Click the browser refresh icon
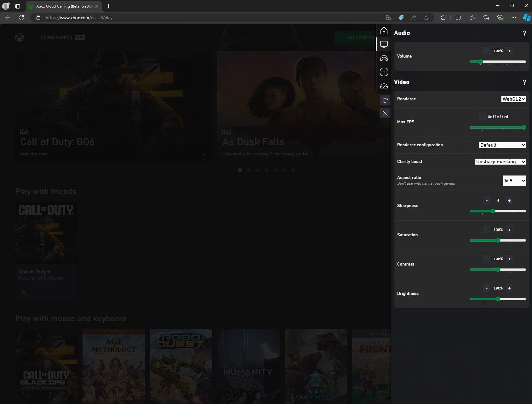532x404 pixels. (x=21, y=18)
